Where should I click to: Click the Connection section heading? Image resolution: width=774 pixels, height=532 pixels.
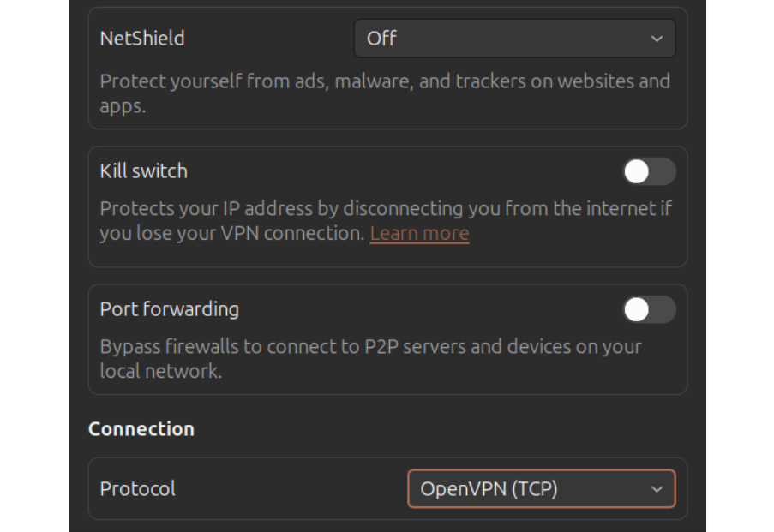(x=141, y=429)
